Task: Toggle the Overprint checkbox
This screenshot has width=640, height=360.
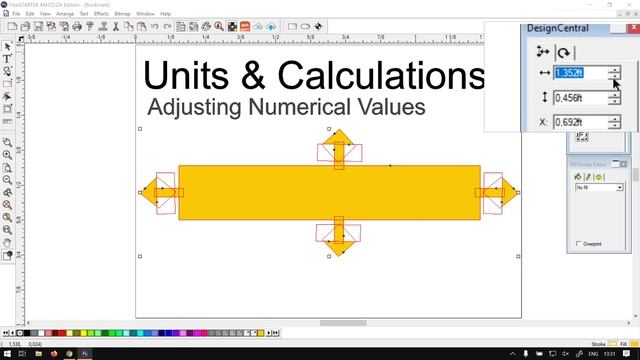Action: tap(578, 244)
